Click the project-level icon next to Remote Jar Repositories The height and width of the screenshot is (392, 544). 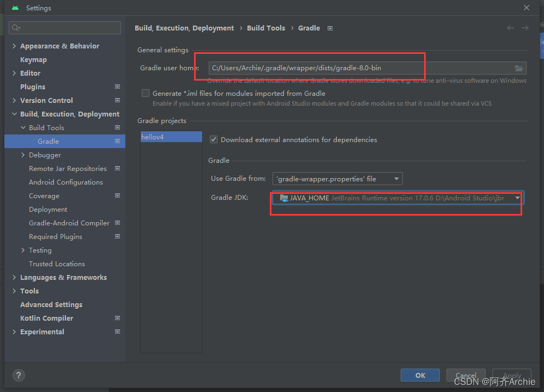[117, 168]
